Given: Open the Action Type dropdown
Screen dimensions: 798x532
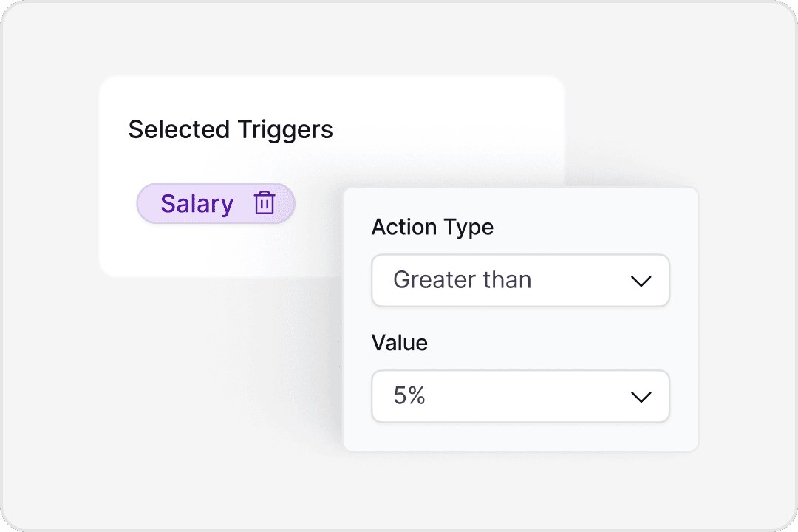Looking at the screenshot, I should 520,281.
